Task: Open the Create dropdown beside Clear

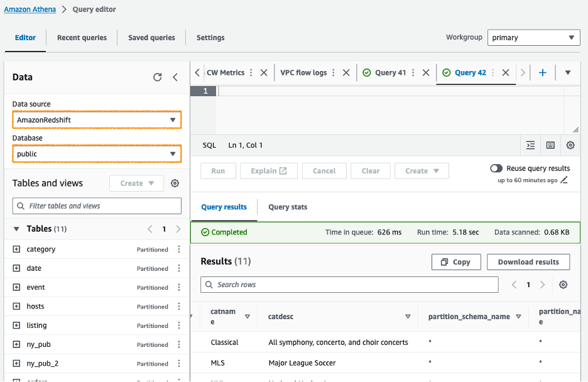Action: pyautogui.click(x=422, y=171)
